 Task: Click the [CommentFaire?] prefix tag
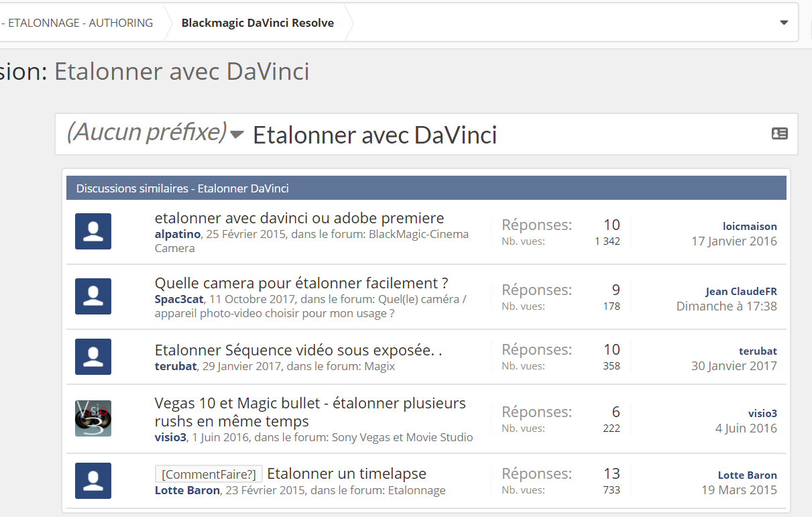(x=209, y=474)
